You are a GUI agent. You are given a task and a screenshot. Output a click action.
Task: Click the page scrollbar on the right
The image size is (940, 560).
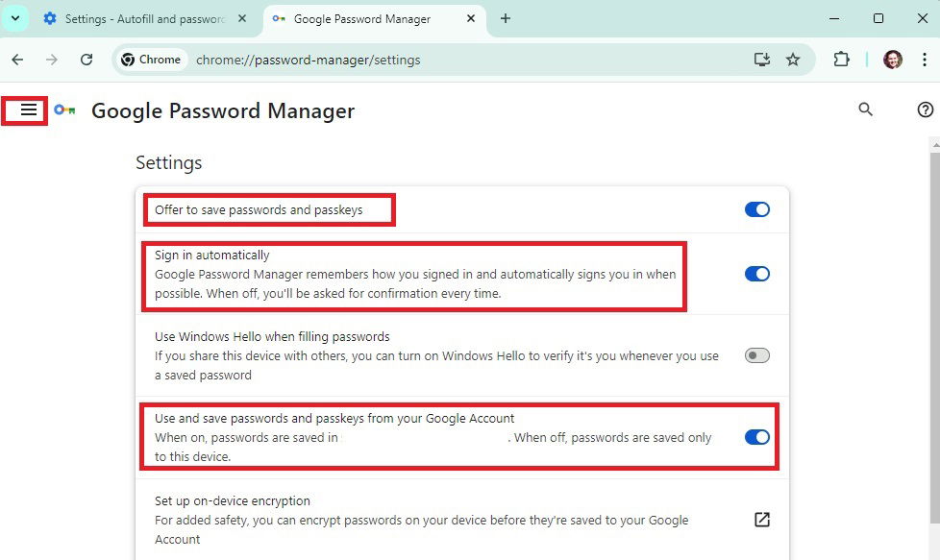pyautogui.click(x=933, y=288)
